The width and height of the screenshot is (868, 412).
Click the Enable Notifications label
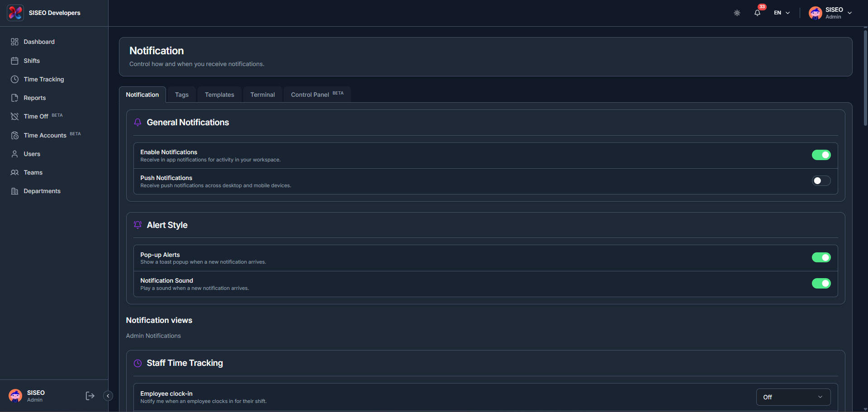click(x=169, y=152)
